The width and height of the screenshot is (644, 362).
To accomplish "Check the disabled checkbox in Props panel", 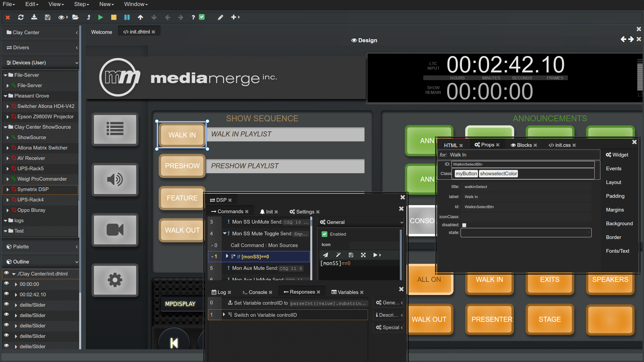I will 464,225.
